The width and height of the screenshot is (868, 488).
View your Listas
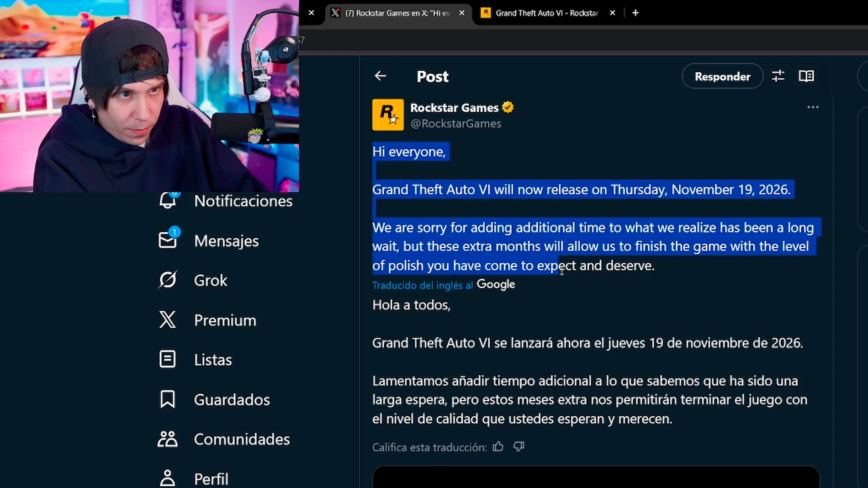point(212,359)
